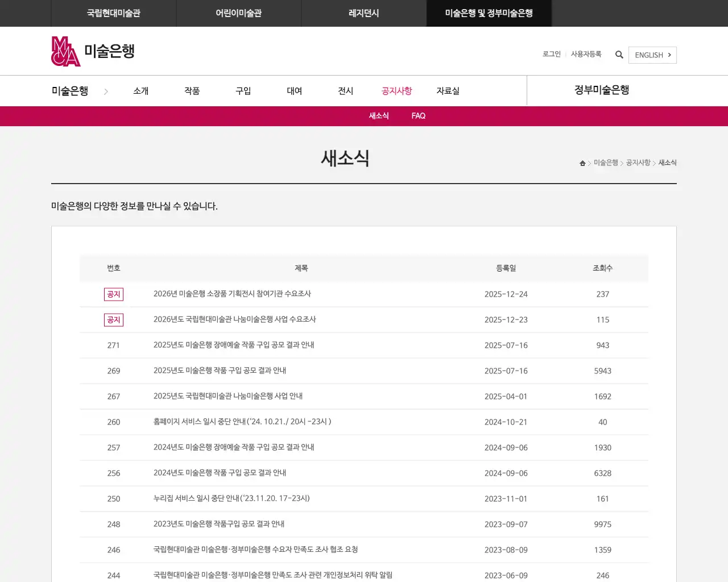Viewport: 728px width, 582px height.
Task: Open the 공지사항 menu
Action: click(397, 91)
